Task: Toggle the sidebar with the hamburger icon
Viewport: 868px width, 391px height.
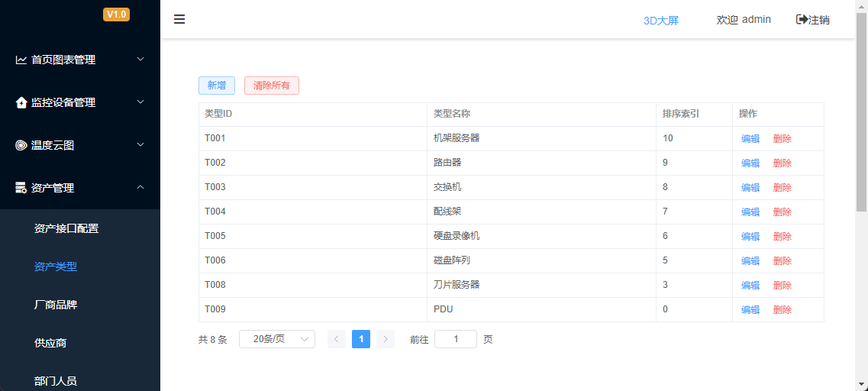Action: tap(179, 19)
